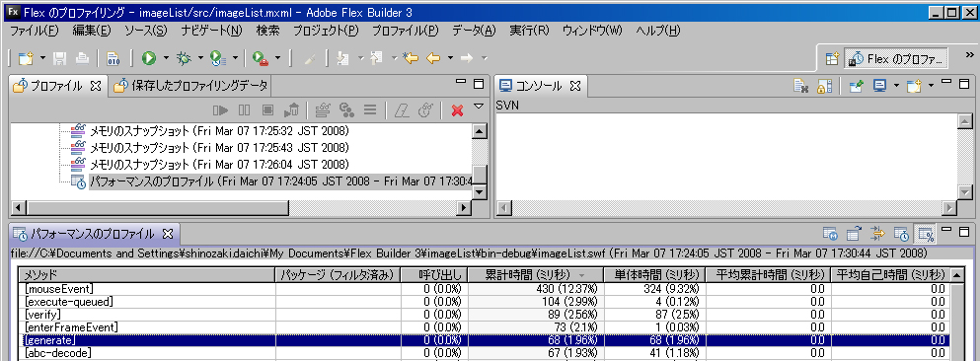Toggle the table-with-clock icon in performance profile toolbar
The height and width of the screenshot is (361, 980).
click(901, 234)
